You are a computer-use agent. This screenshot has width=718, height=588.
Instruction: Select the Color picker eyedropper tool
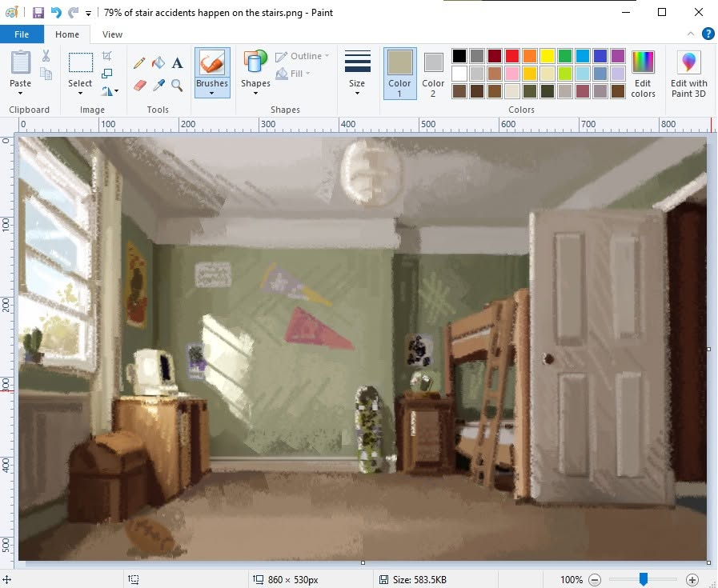coord(158,85)
